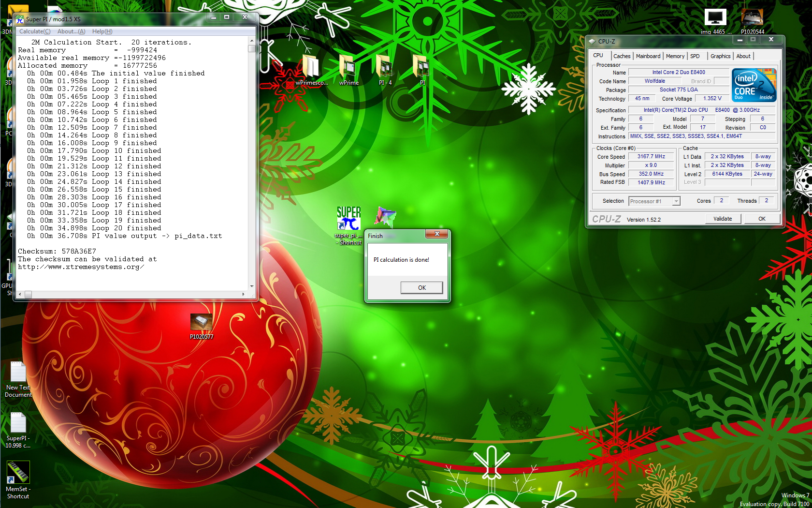Click Super PI scroll-up arrow

point(251,41)
